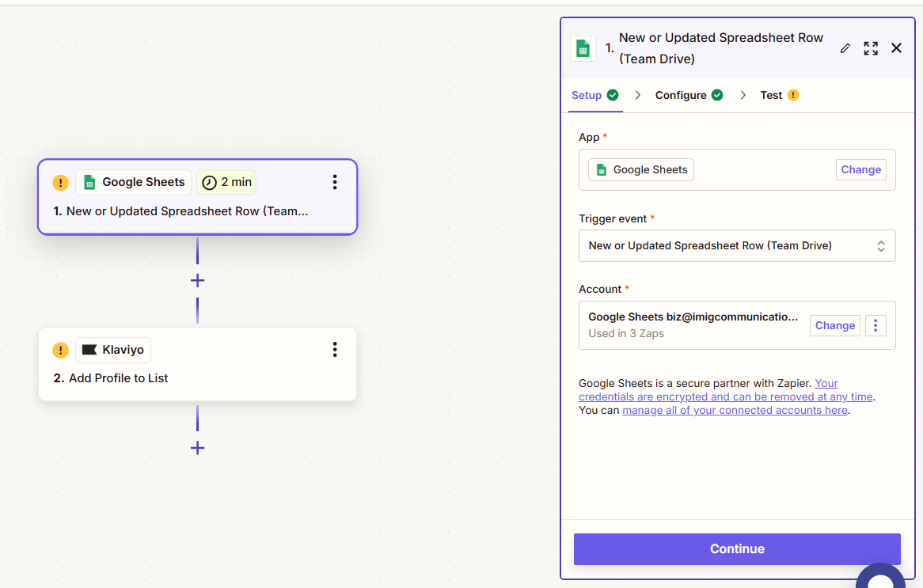This screenshot has width=923, height=588.
Task: Open the Trigger event dropdown
Action: (736, 246)
